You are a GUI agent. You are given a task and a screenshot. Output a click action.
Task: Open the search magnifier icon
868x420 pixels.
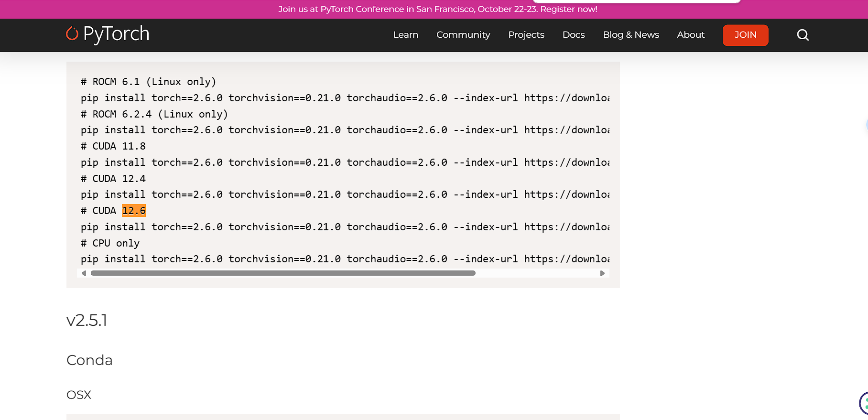click(803, 35)
